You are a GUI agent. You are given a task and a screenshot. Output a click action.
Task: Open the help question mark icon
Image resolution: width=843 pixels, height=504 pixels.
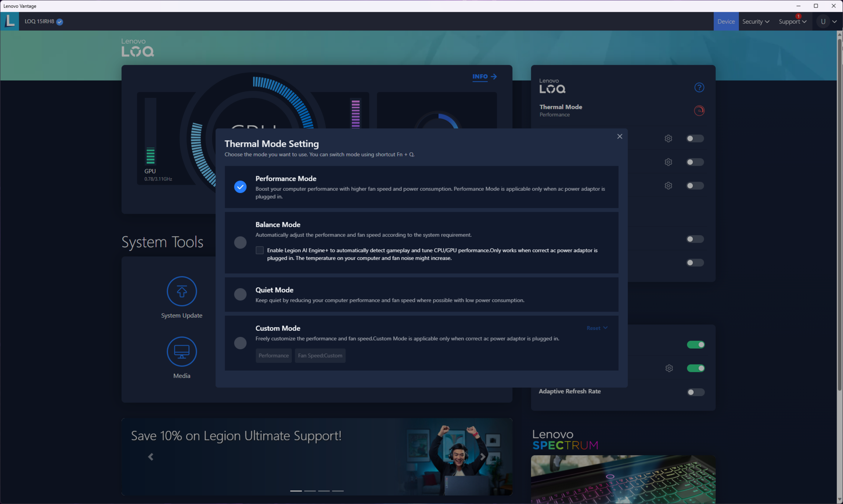(699, 87)
